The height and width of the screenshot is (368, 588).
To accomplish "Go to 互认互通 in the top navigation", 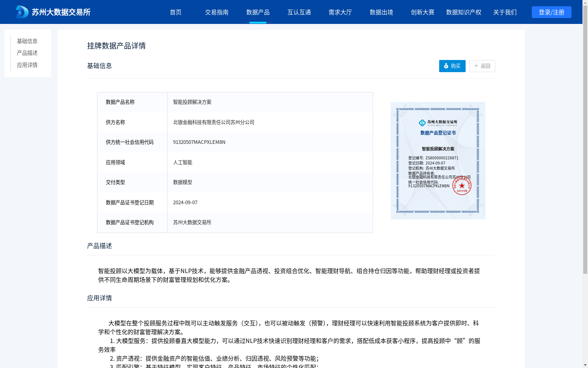I will [299, 12].
